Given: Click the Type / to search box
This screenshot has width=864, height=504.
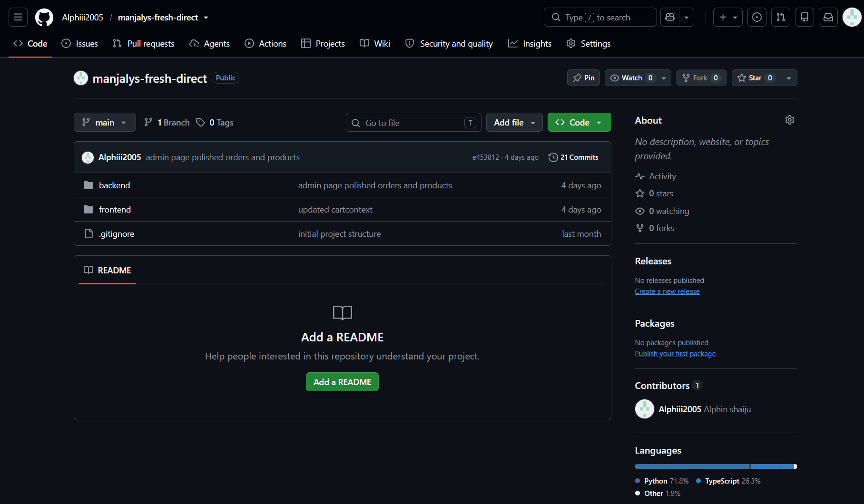Looking at the screenshot, I should [x=600, y=18].
